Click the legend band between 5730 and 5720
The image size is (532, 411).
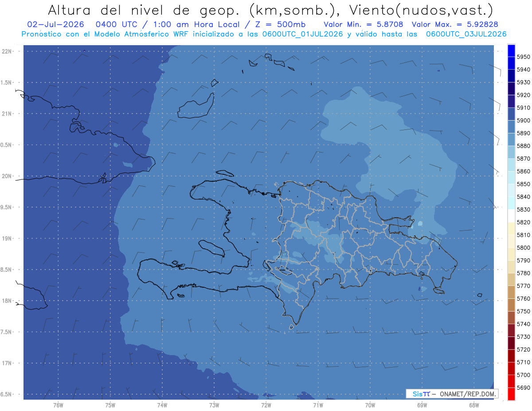(x=511, y=343)
